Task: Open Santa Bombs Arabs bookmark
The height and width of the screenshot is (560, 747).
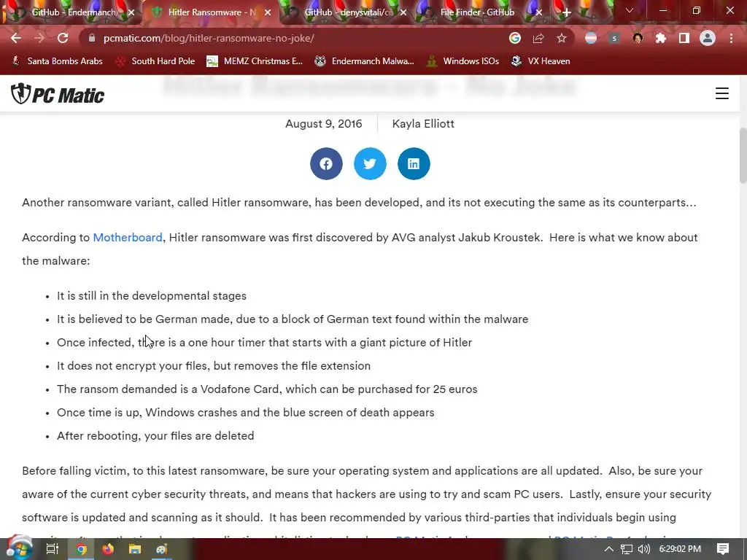Action: (x=57, y=61)
